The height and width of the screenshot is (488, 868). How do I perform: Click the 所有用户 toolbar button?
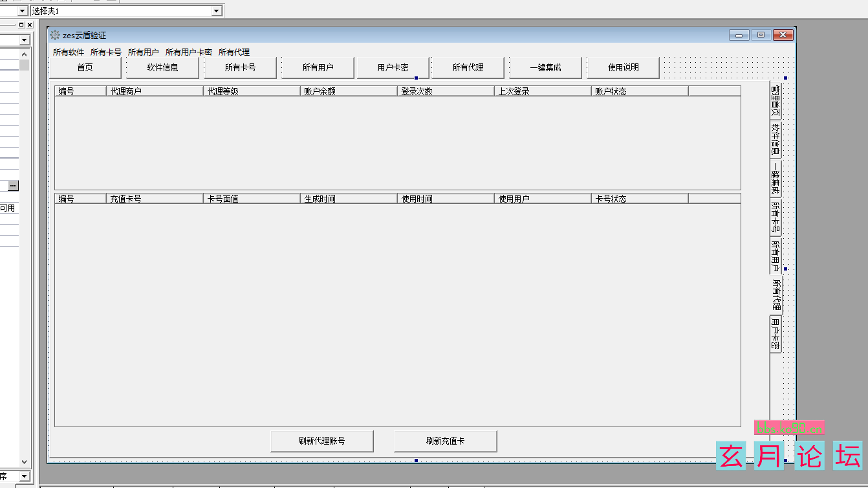click(x=318, y=67)
